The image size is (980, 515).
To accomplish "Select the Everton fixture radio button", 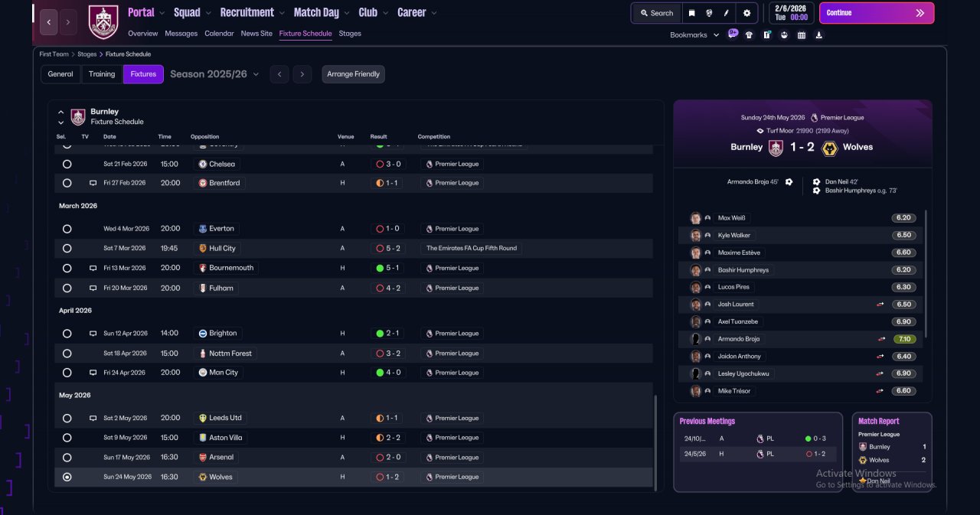I will 67,229.
